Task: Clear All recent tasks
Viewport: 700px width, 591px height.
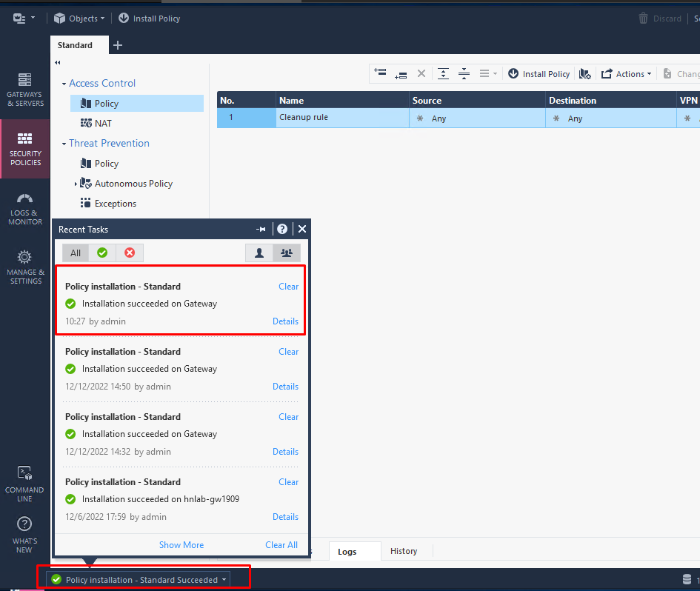Action: (281, 544)
